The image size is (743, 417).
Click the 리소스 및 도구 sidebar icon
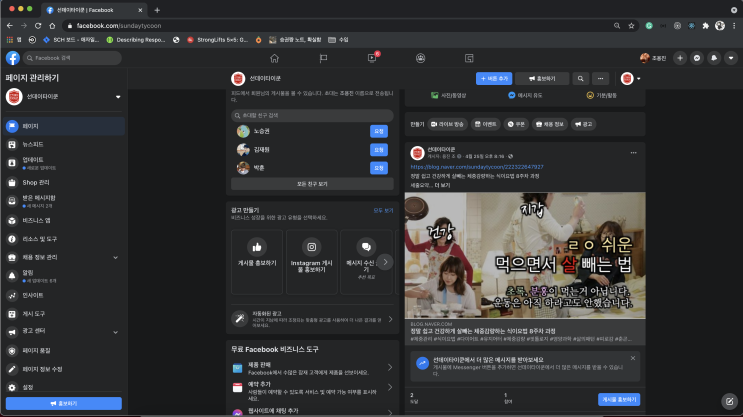(12, 239)
